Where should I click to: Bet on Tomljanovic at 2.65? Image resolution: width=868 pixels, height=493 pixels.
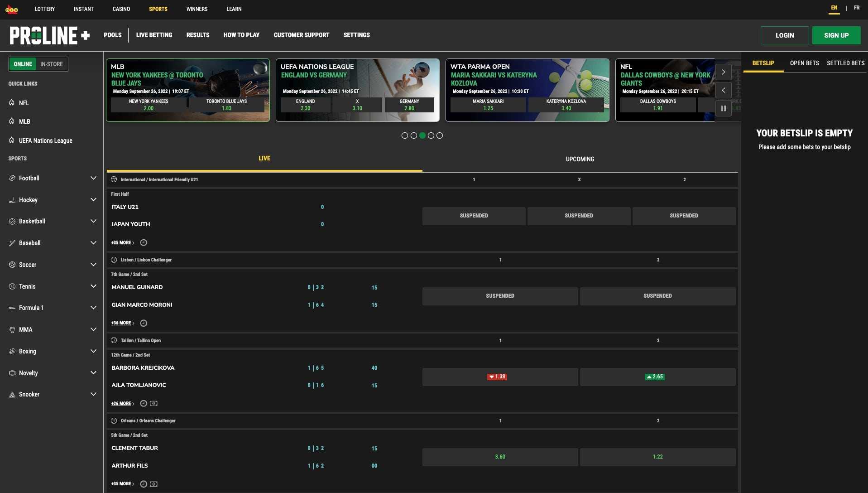pos(657,377)
